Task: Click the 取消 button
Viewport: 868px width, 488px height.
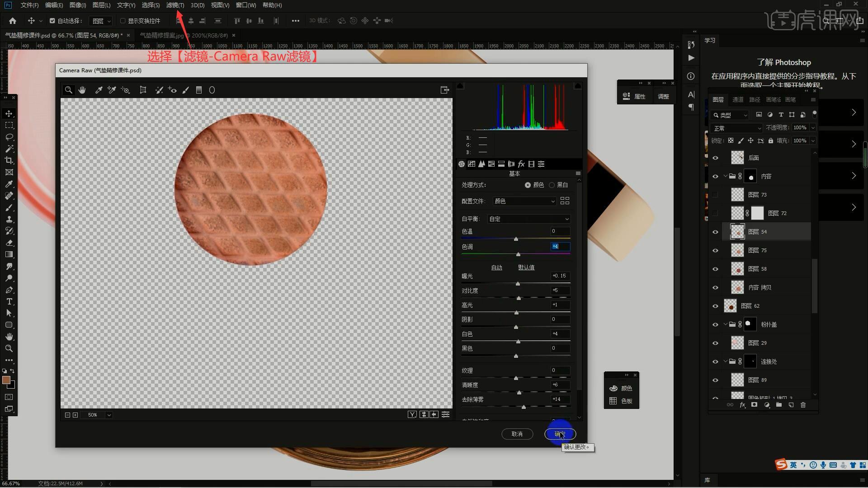Action: click(517, 434)
